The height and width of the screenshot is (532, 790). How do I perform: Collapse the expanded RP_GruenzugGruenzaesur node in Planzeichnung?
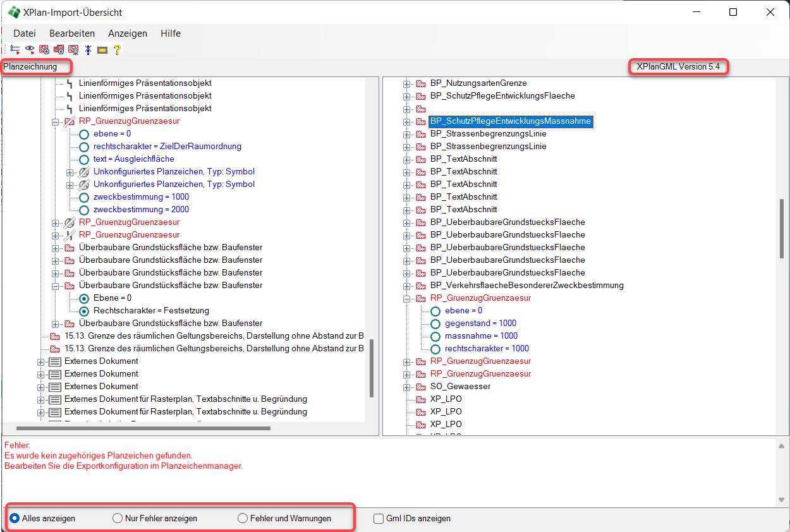pos(56,121)
